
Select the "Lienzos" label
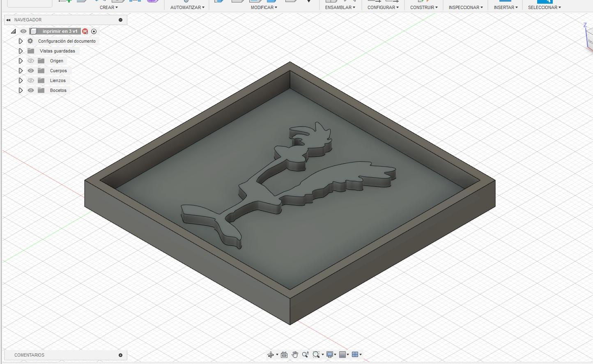click(58, 80)
